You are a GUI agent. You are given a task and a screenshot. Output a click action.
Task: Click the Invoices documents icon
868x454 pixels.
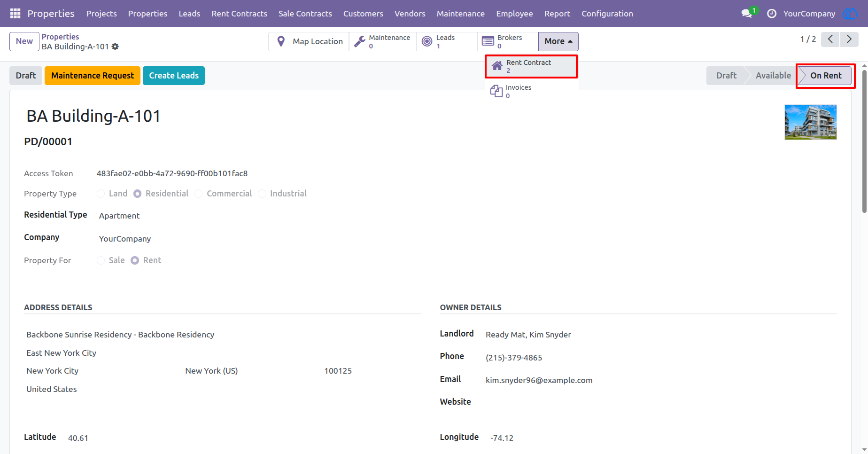pyautogui.click(x=496, y=91)
